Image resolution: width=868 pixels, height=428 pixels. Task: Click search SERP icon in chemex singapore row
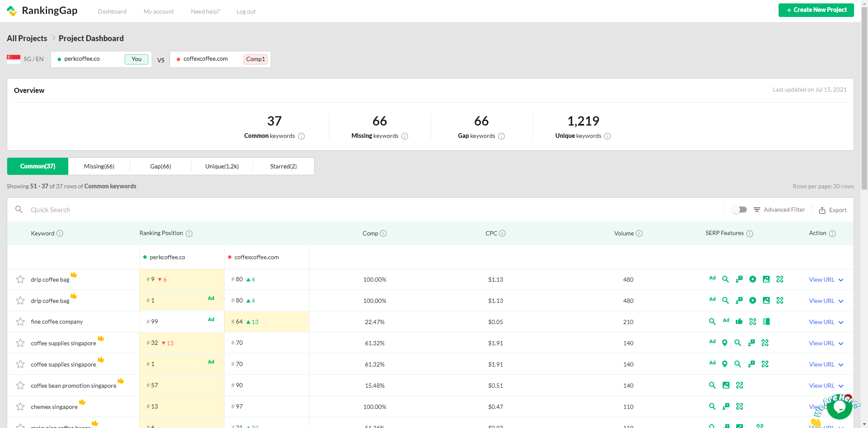pos(712,406)
